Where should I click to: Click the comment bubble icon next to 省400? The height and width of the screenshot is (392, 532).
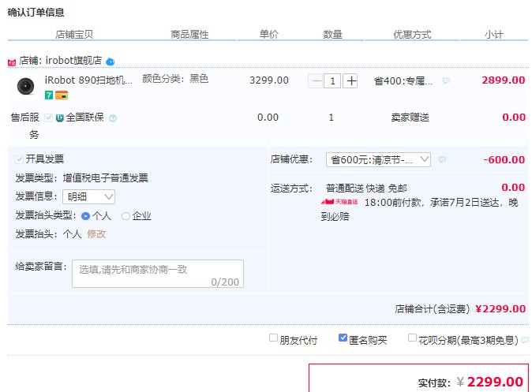pos(446,80)
